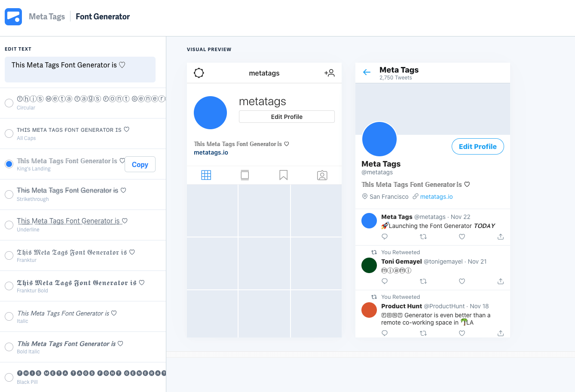Select the Franktur Bold radio button
Image resolution: width=575 pixels, height=392 pixels.
point(9,286)
